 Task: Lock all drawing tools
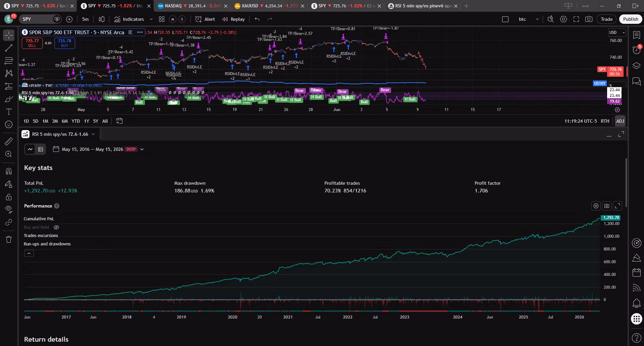9,197
